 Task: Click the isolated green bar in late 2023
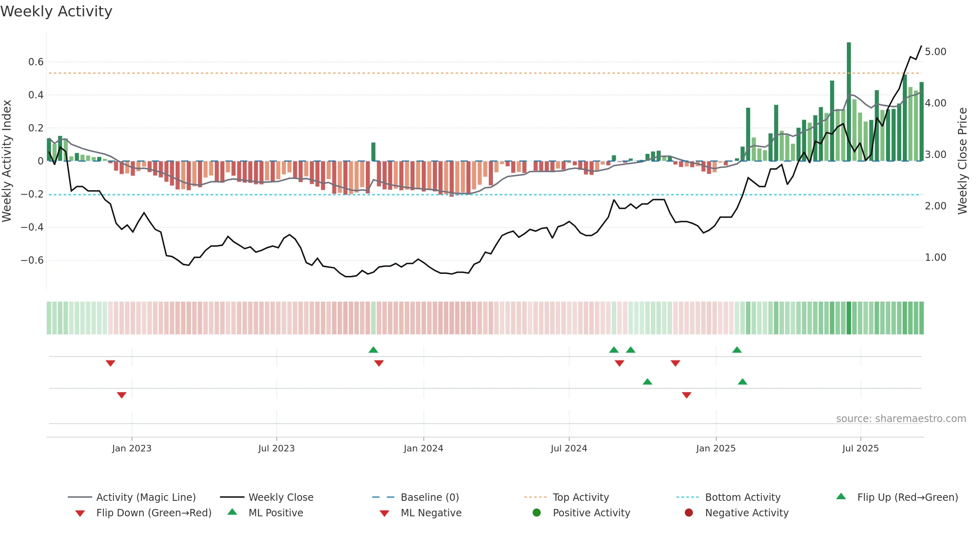pos(373,152)
